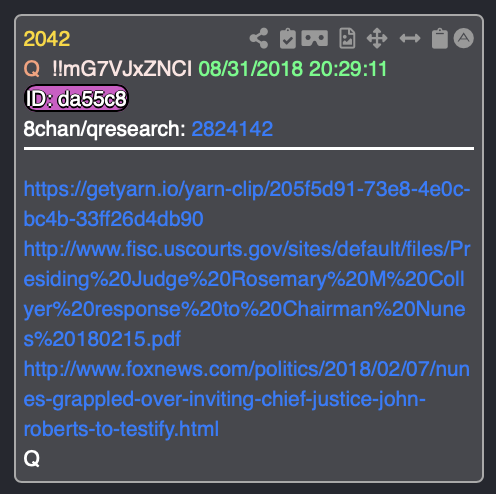Viewport: 496px width, 494px height.
Task: Click the horizontal double-arrow width icon
Action: 410,38
